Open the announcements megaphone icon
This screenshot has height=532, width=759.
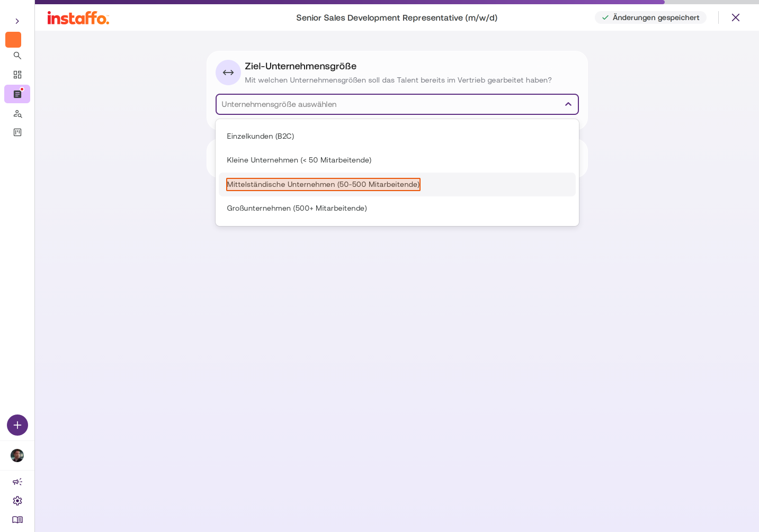[x=17, y=482]
